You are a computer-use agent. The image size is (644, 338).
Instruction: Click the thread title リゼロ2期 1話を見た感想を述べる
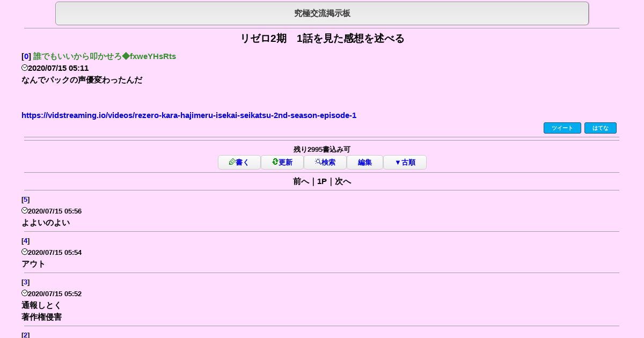pos(322,39)
